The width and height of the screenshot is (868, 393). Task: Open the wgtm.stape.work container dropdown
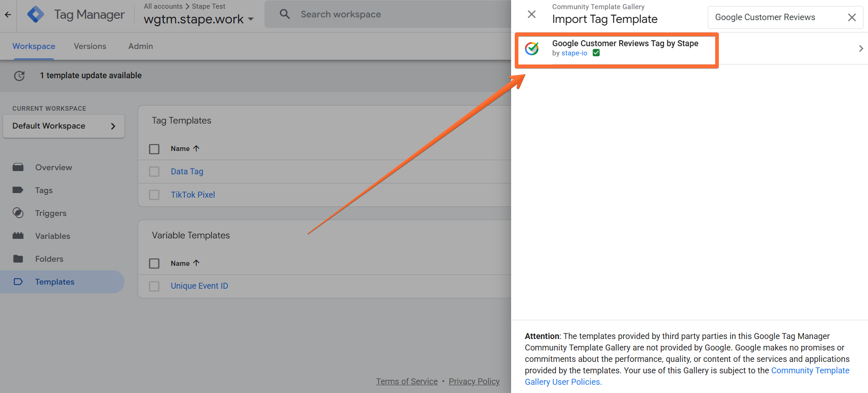(x=199, y=19)
